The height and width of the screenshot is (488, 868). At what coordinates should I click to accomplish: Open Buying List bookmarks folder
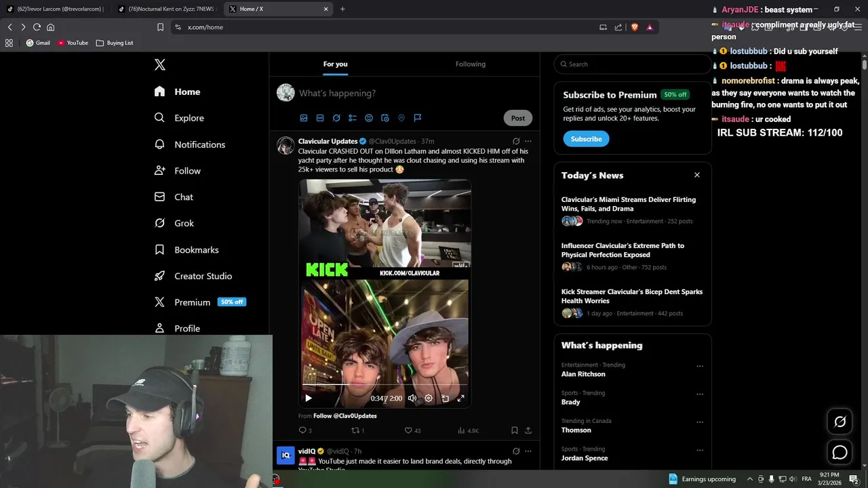(x=115, y=43)
